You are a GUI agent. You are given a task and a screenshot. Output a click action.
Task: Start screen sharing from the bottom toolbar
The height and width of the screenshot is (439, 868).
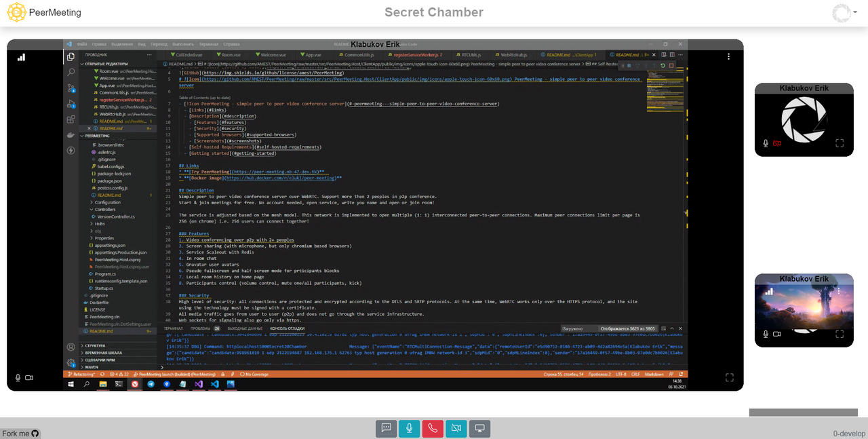coord(480,428)
